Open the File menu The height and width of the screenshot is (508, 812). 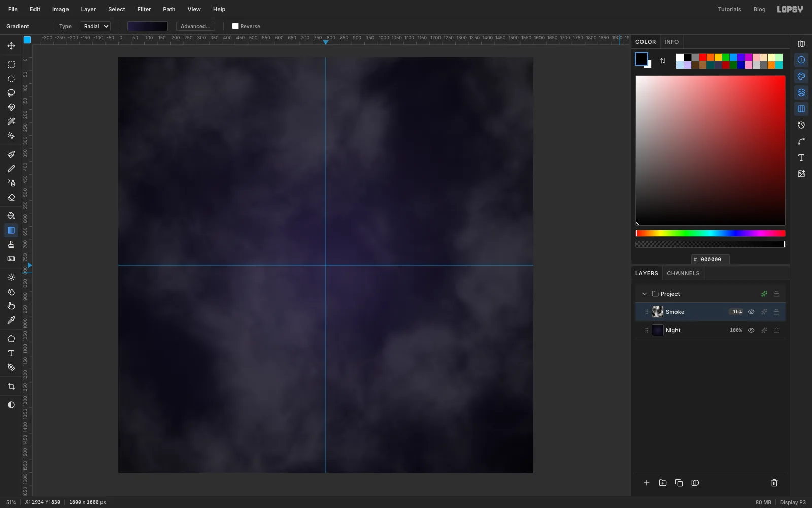[13, 9]
